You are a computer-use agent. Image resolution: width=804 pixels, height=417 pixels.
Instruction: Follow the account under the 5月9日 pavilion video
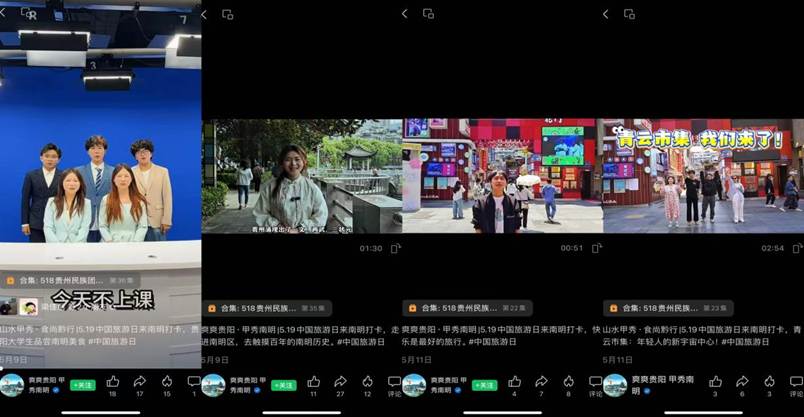click(x=284, y=385)
